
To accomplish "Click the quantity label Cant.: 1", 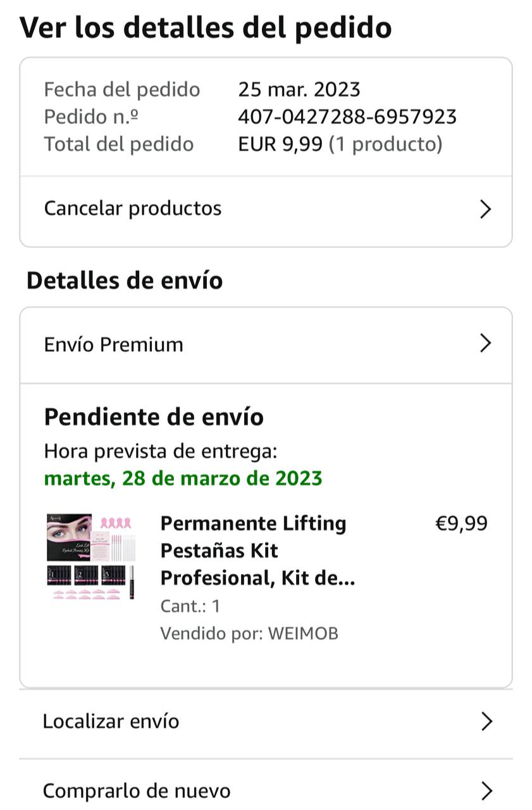I will click(x=190, y=606).
